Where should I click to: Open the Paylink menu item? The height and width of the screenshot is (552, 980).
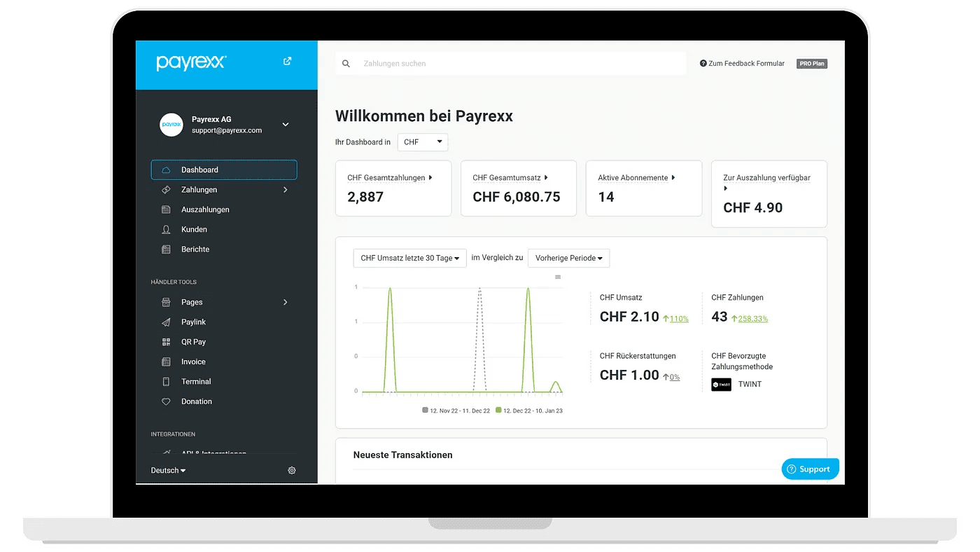tap(224, 322)
